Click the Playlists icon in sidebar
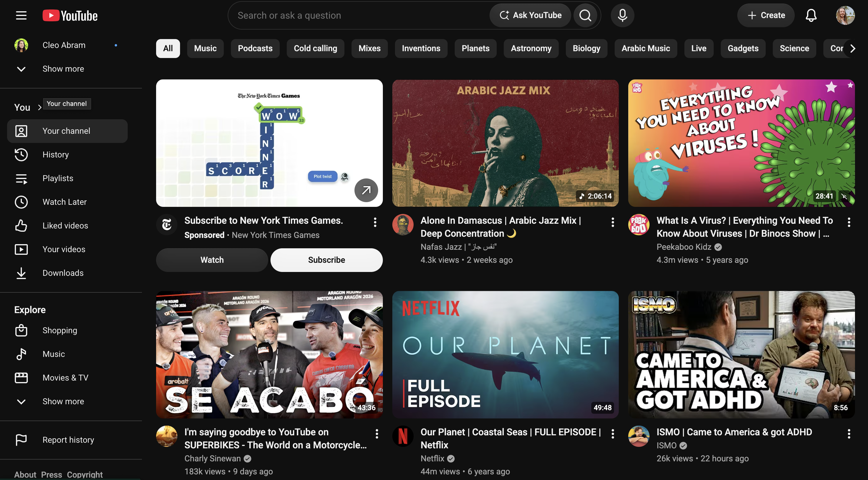868x480 pixels. [21, 178]
